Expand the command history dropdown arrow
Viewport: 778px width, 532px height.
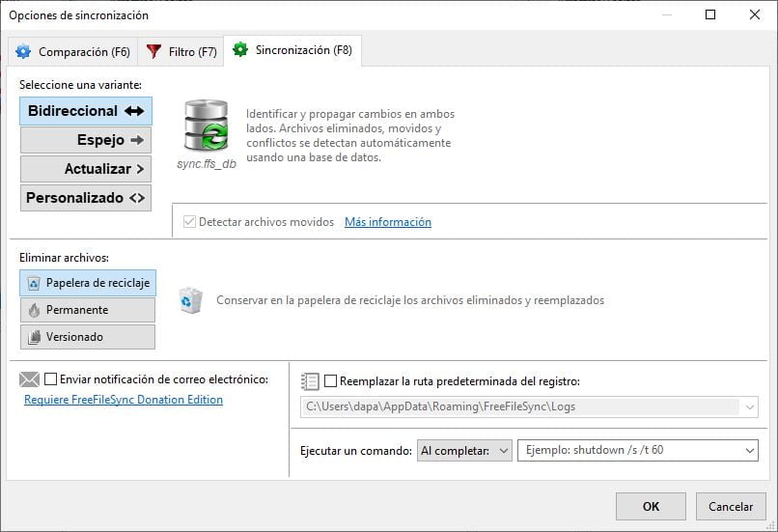point(750,451)
